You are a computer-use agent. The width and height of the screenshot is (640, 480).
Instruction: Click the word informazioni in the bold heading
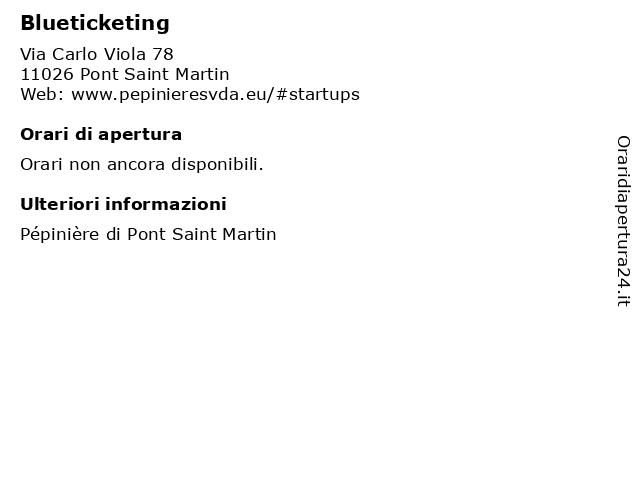click(x=166, y=204)
